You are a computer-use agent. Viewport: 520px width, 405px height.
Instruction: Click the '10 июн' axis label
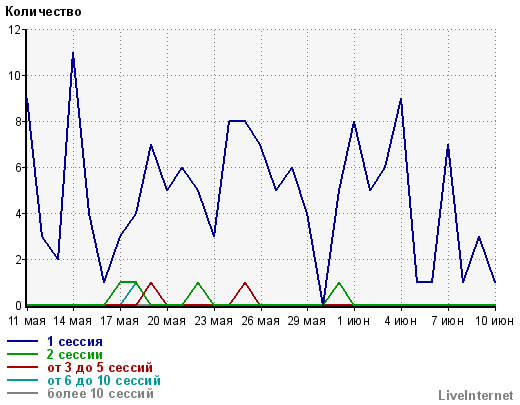(494, 321)
